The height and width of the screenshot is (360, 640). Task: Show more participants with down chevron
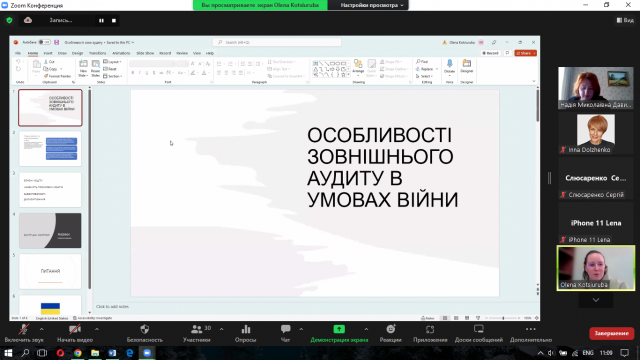pyautogui.click(x=596, y=300)
